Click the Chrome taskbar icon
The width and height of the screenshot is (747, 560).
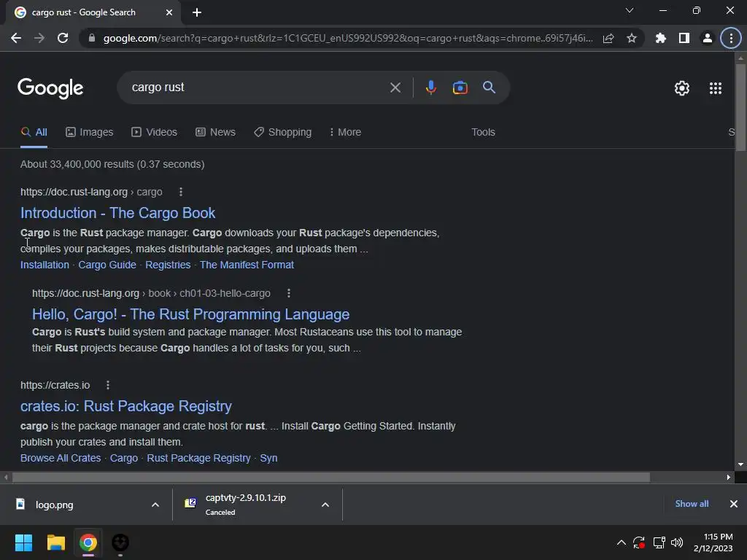pos(88,542)
